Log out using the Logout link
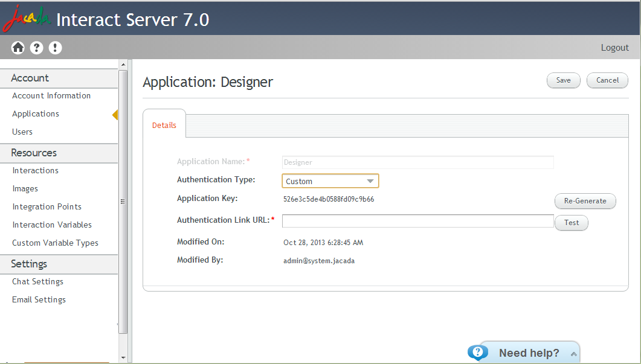 pos(614,48)
